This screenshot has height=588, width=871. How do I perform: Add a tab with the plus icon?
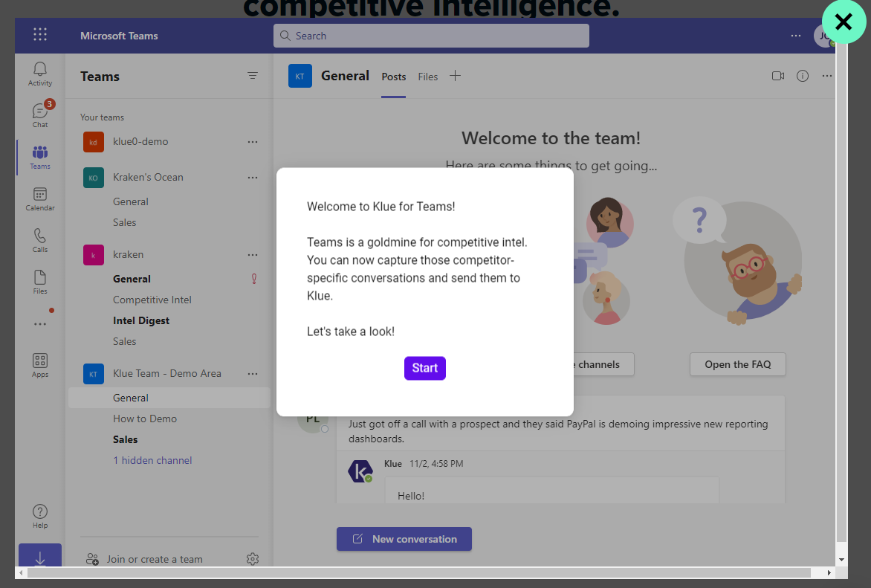(x=455, y=76)
